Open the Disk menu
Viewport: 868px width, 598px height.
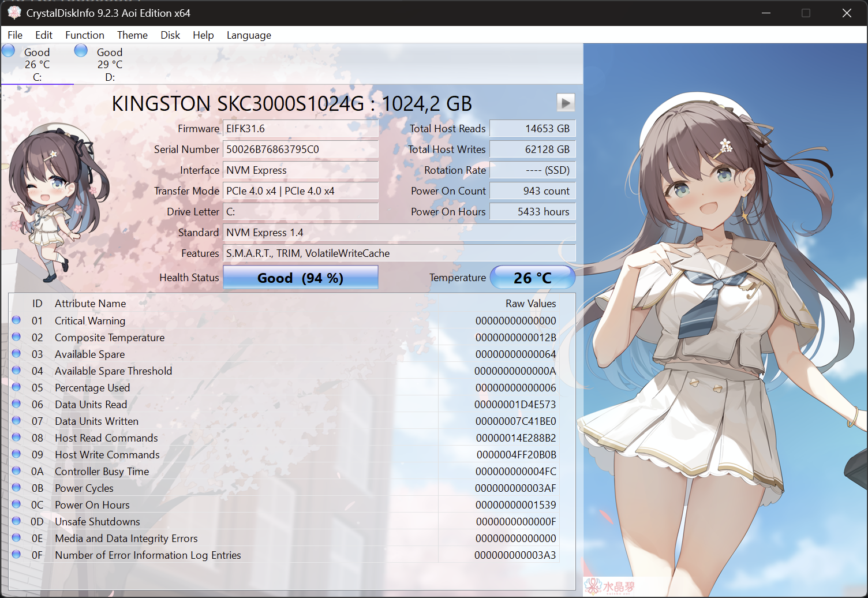(x=170, y=35)
